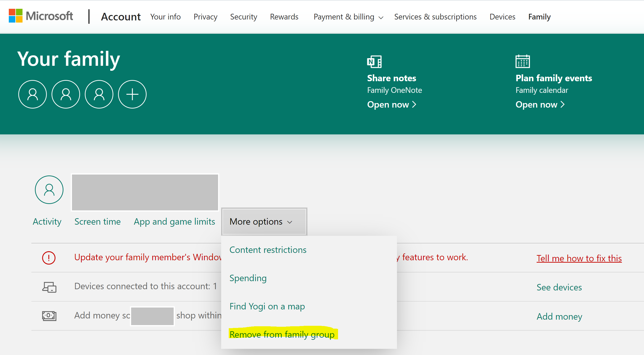Click the add family member plus icon

[x=131, y=94]
